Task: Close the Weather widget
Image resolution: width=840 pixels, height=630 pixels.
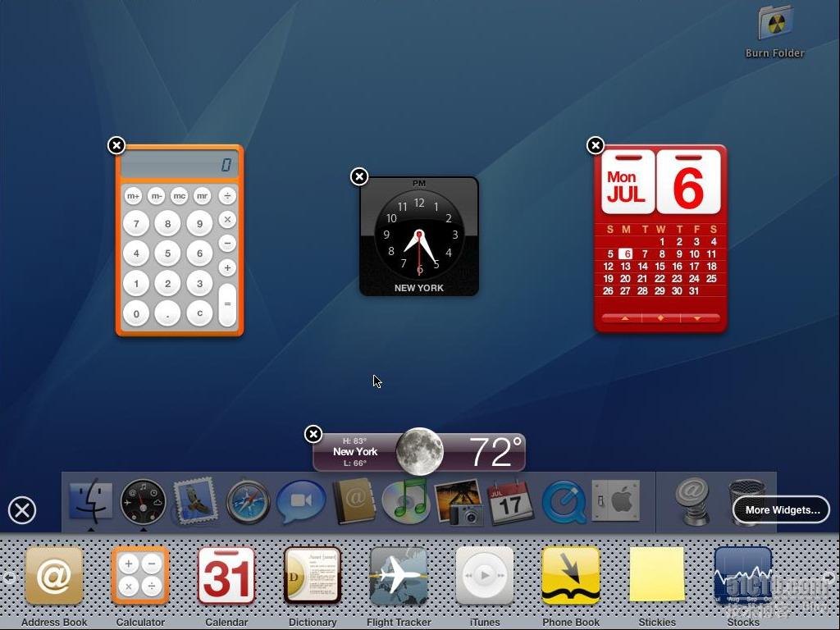Action: pos(313,434)
